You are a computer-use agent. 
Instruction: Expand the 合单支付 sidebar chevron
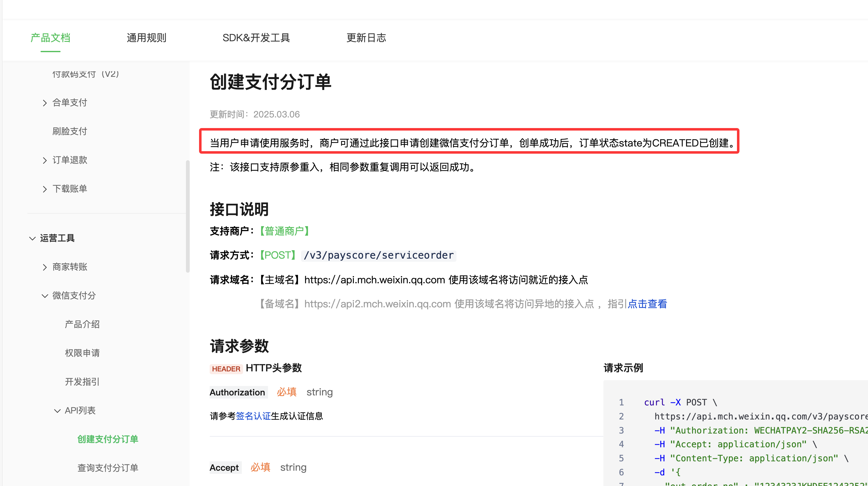[45, 103]
